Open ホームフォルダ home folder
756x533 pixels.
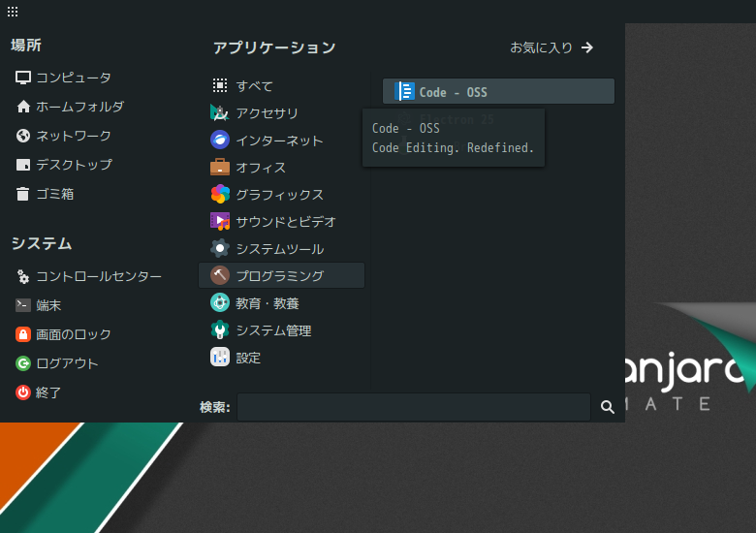point(71,107)
